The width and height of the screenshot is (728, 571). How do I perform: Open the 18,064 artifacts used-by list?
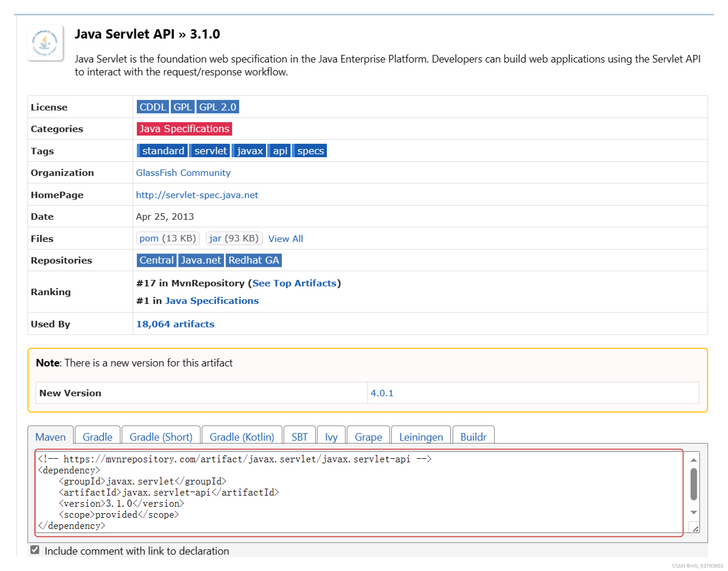coord(175,323)
